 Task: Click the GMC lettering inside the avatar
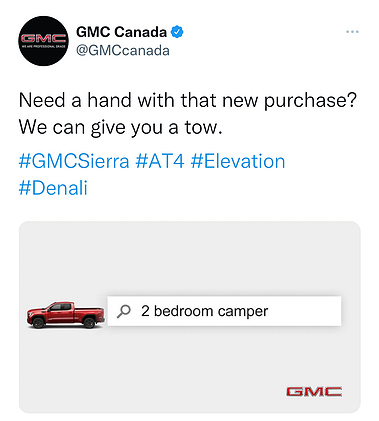(x=43, y=38)
